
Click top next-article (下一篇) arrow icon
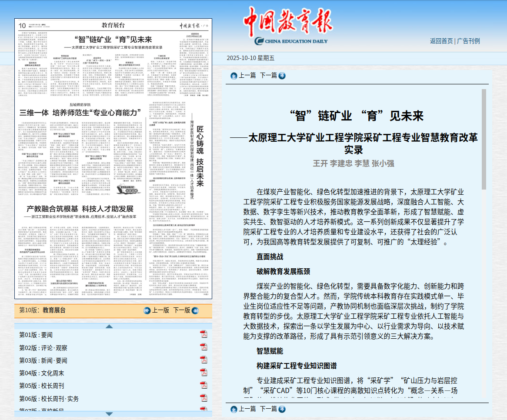282,76
